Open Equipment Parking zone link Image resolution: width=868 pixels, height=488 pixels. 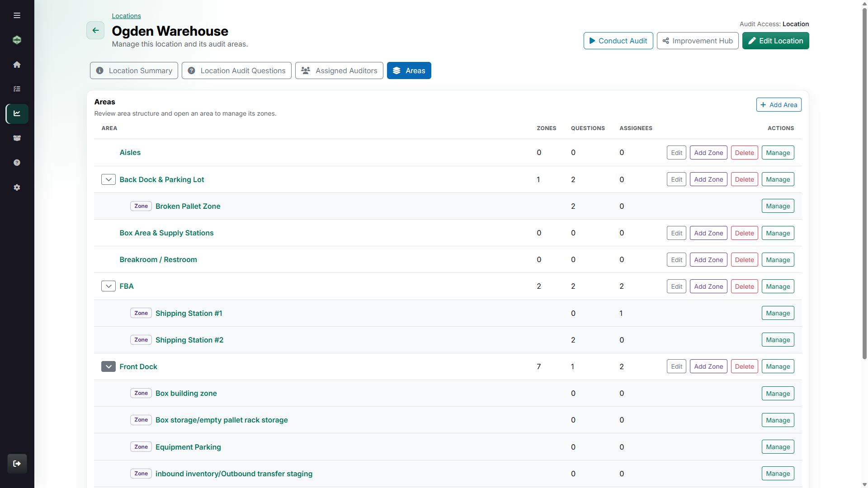coord(188,447)
